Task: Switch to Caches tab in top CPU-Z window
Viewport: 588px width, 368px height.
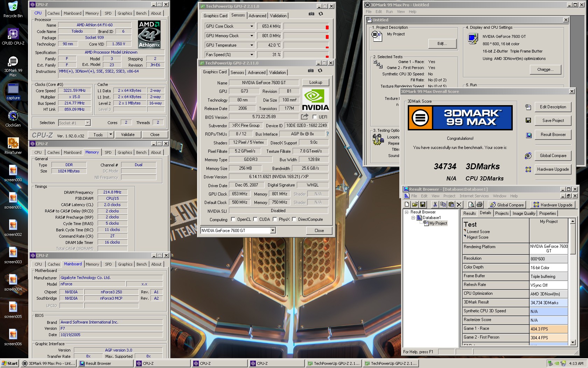Action: pos(54,13)
